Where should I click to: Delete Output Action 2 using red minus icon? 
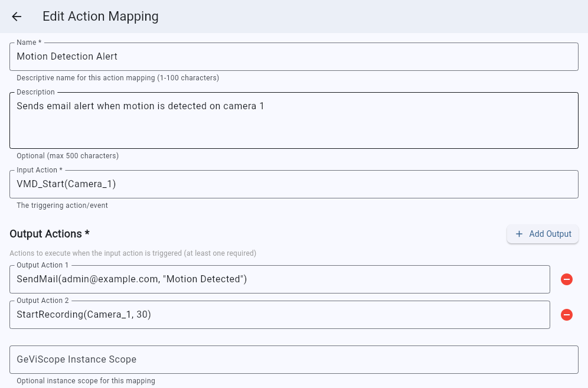(566, 315)
